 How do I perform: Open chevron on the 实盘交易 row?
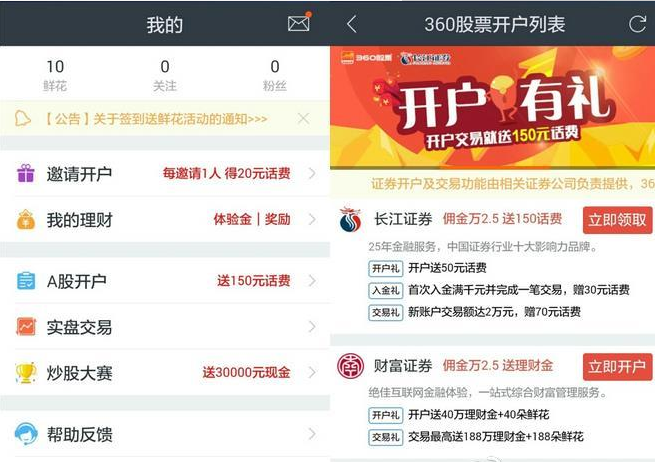(x=312, y=327)
